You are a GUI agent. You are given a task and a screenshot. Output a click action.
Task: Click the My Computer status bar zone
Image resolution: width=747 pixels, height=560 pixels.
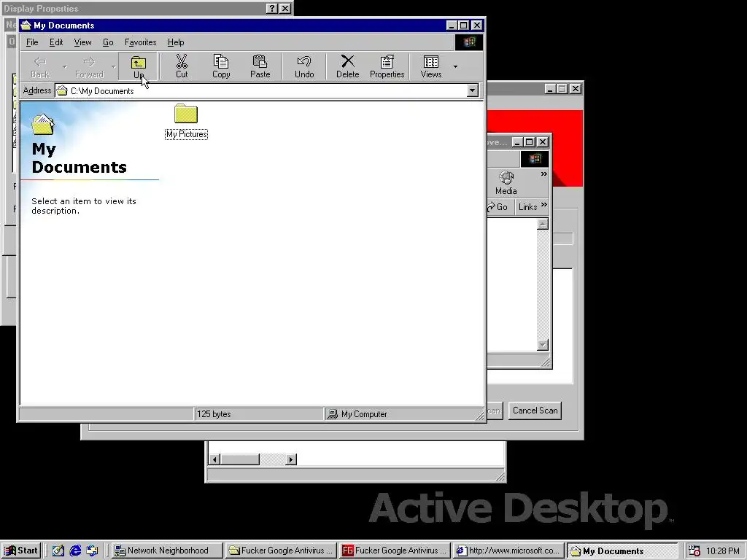[404, 414]
